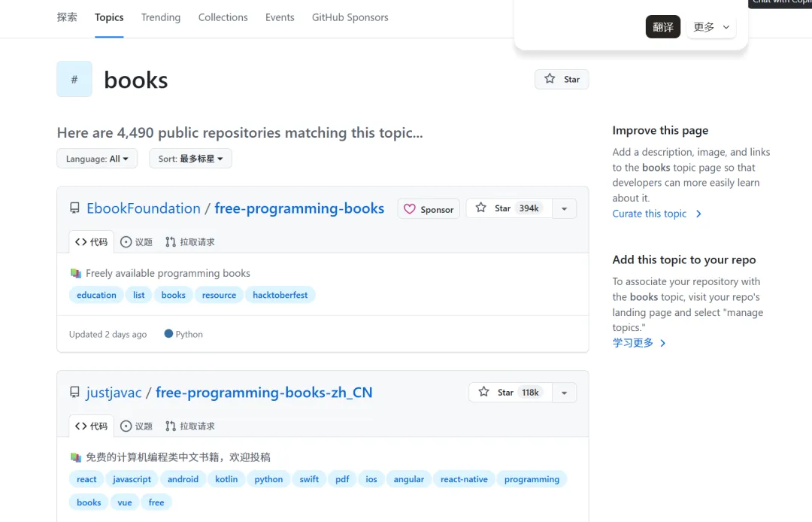Star free-programming-books with 394k stars
812x522 pixels.
coord(508,208)
